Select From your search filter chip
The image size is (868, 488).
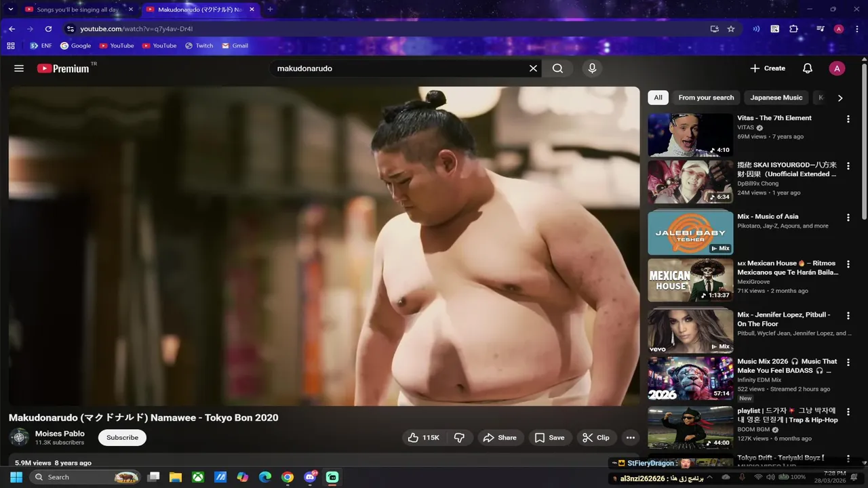(x=706, y=98)
